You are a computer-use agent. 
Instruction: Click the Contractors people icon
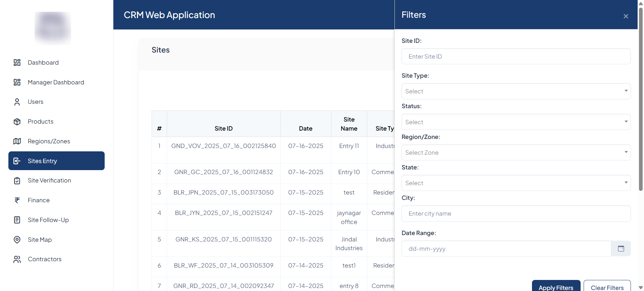click(17, 259)
